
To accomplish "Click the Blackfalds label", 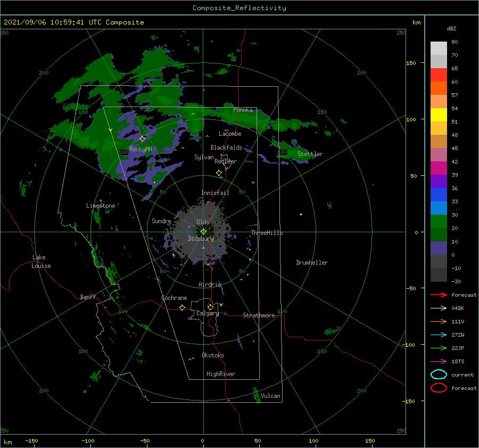I will [226, 148].
